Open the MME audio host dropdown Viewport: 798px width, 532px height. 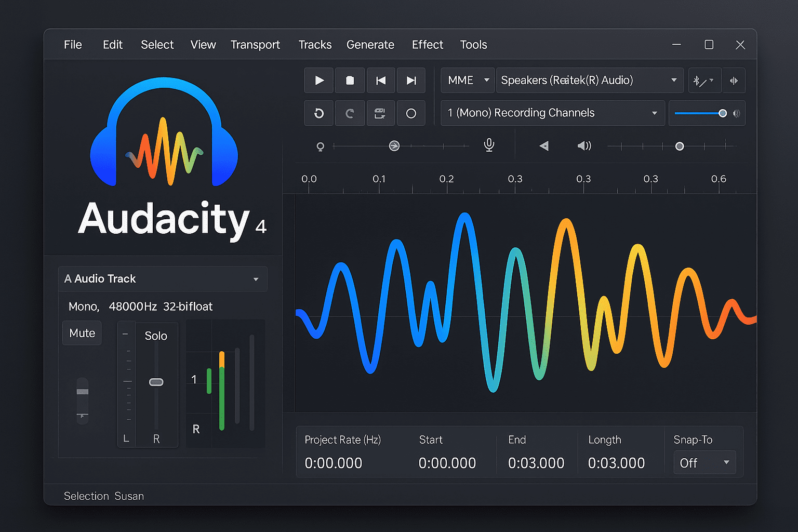(467, 81)
